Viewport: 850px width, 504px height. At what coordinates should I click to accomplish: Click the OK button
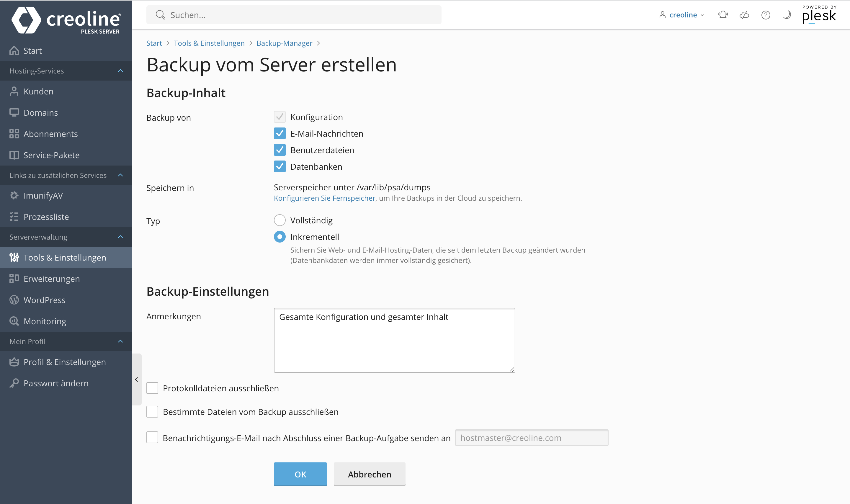click(300, 474)
